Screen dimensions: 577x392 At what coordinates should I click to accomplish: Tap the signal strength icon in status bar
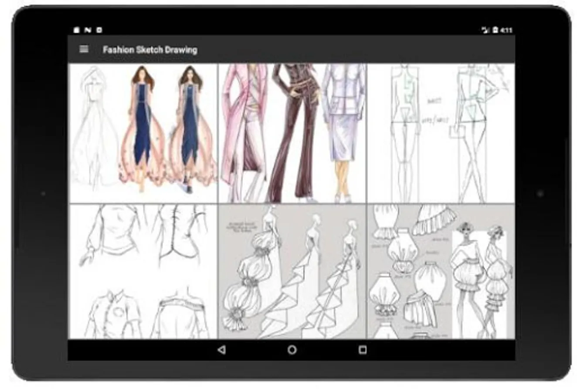tap(485, 30)
